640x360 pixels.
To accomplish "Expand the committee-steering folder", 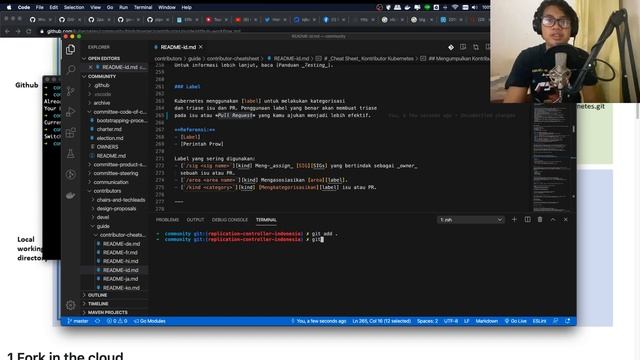I will [116, 173].
